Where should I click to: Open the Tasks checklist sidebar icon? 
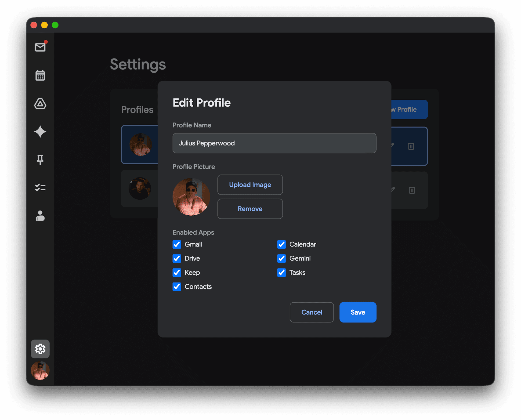[x=40, y=188]
